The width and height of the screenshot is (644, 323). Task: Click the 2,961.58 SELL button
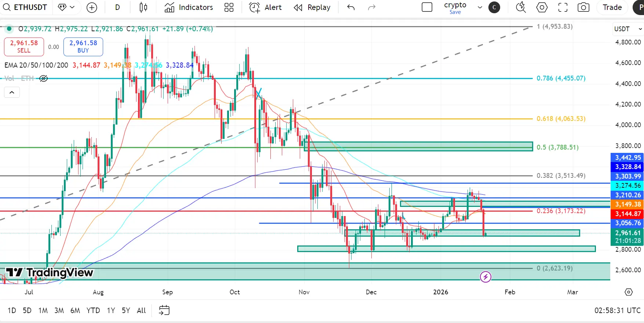click(24, 47)
